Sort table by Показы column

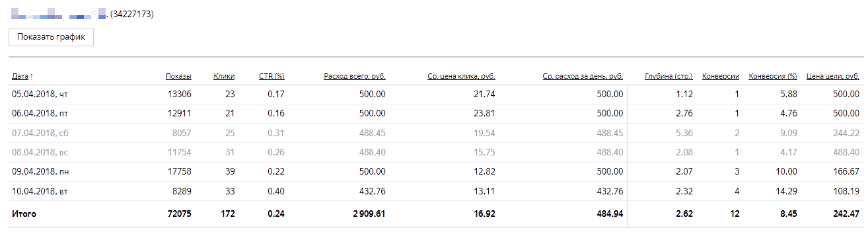[x=178, y=77]
